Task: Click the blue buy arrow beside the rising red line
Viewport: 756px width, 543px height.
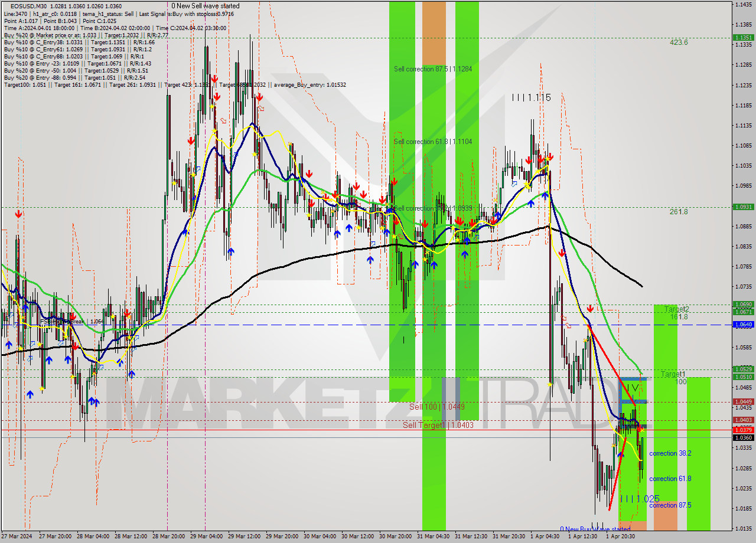Action: pyautogui.click(x=620, y=453)
